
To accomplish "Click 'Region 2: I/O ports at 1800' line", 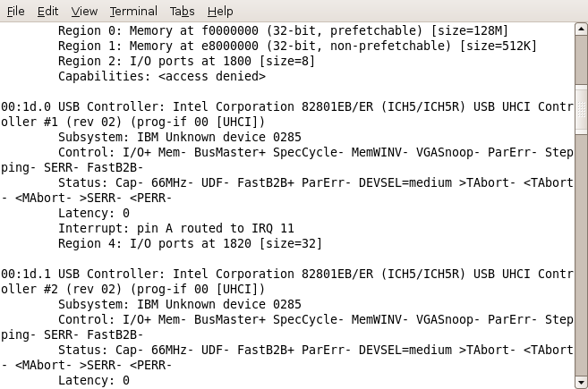I will click(186, 61).
